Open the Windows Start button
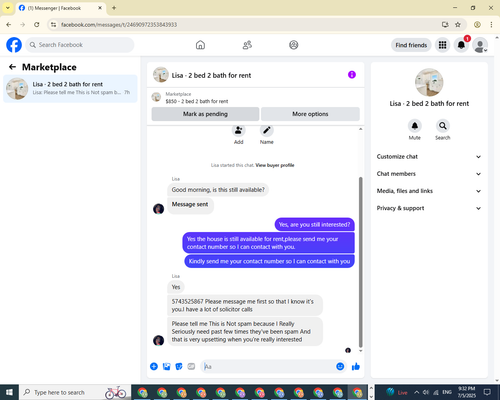The height and width of the screenshot is (400, 500). pos(9,392)
